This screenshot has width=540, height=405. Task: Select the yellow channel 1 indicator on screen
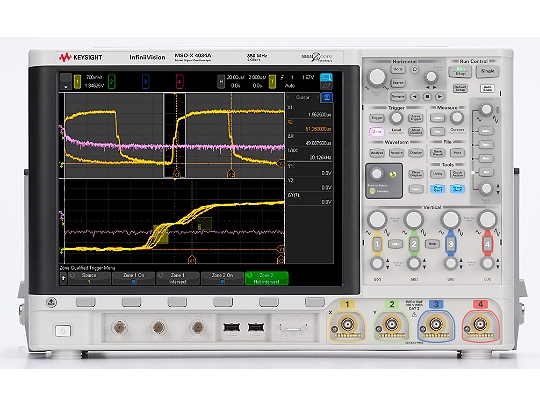click(77, 82)
